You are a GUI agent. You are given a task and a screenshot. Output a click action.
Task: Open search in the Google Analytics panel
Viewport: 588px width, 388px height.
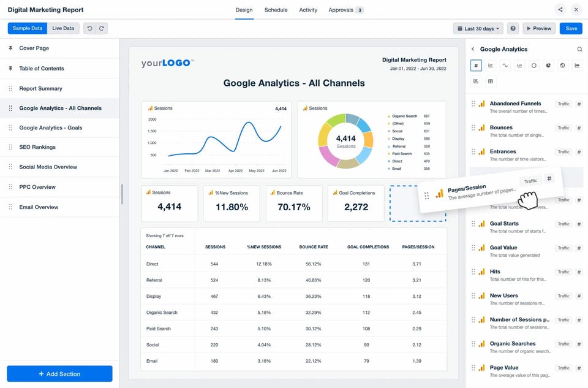click(579, 49)
